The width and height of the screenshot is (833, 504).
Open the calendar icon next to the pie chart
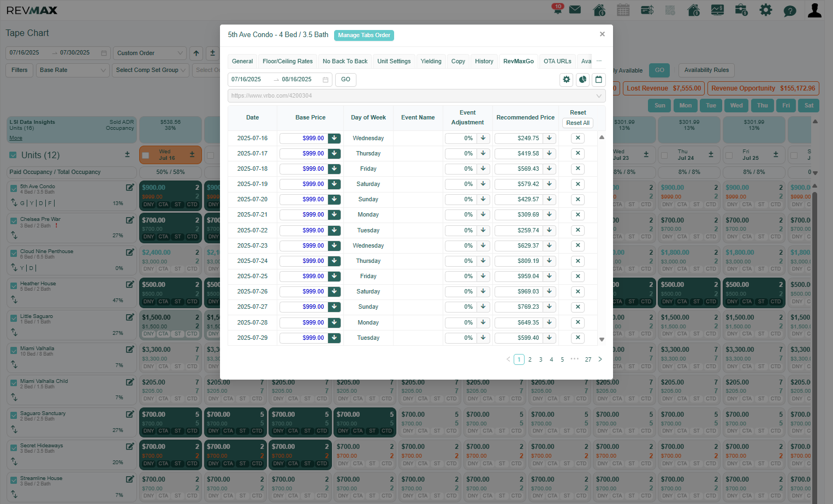(x=599, y=80)
